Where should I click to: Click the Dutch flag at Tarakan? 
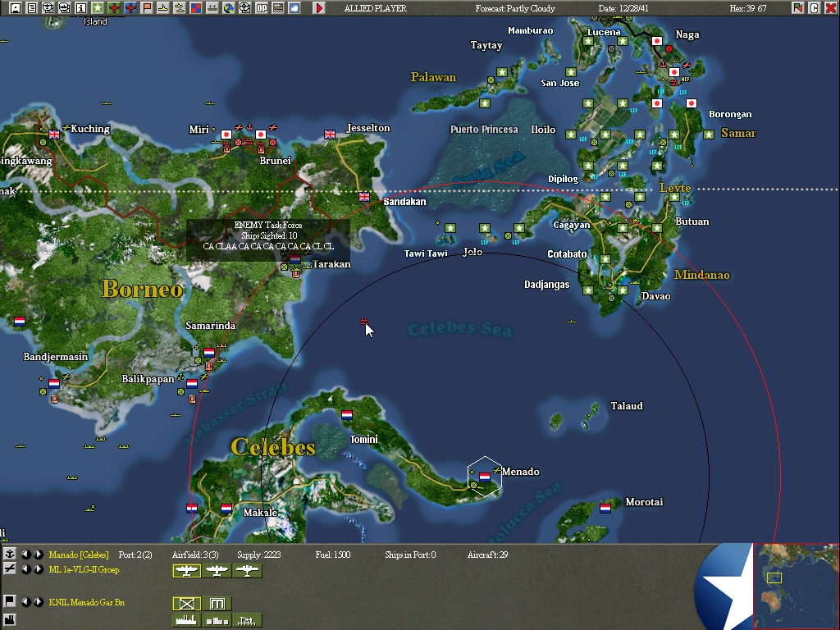coord(295,258)
